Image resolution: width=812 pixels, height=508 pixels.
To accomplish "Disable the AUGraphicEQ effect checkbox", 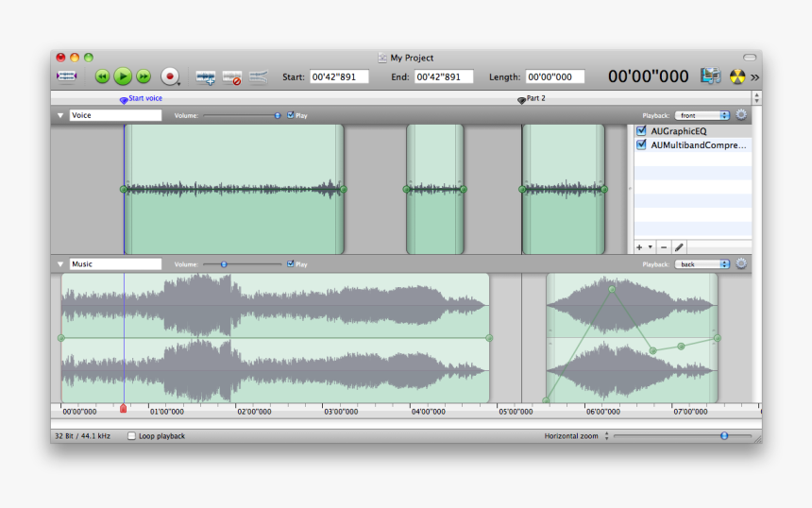I will tap(641, 130).
